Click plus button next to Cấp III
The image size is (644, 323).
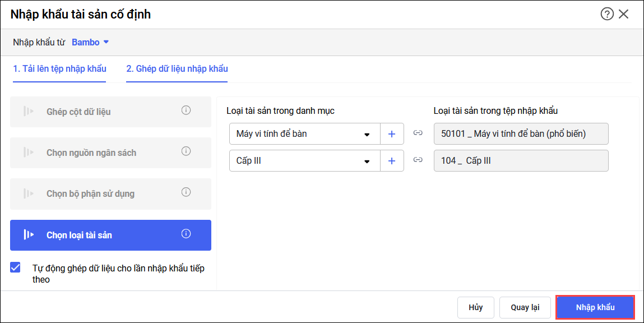tap(392, 161)
